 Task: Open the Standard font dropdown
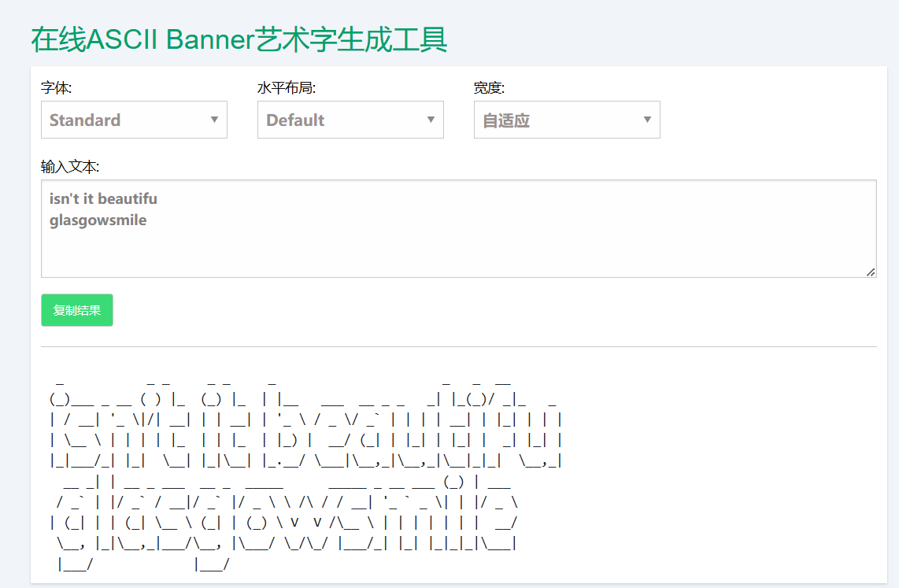(134, 120)
